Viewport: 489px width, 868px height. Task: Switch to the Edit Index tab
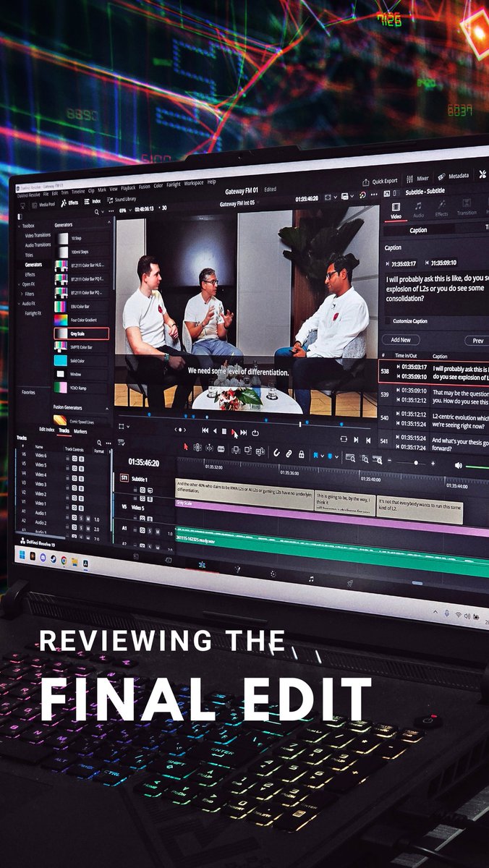[46, 429]
